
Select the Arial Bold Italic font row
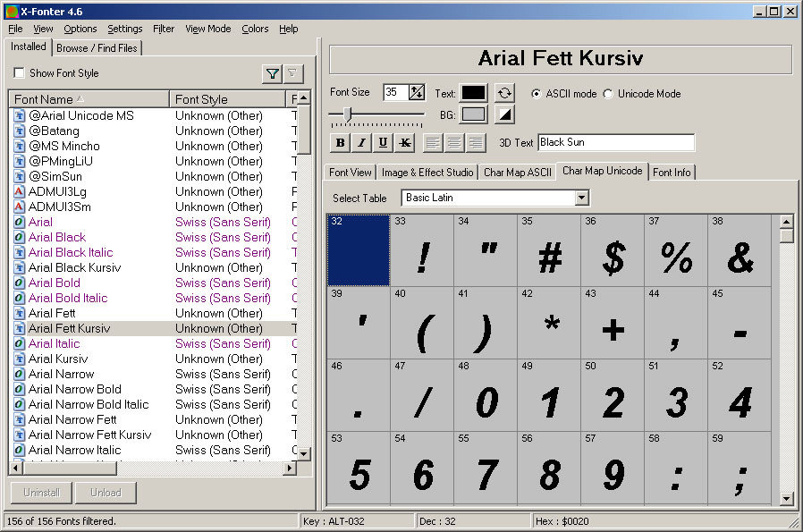pyautogui.click(x=153, y=298)
